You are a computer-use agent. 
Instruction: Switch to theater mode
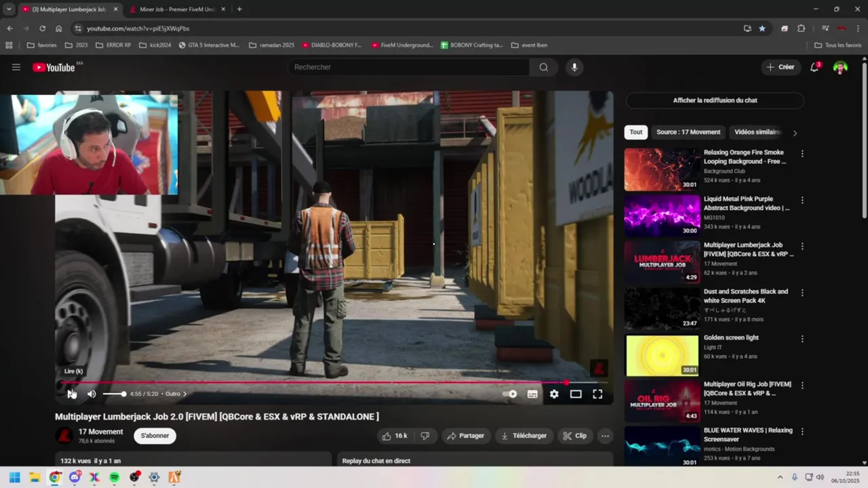click(576, 394)
